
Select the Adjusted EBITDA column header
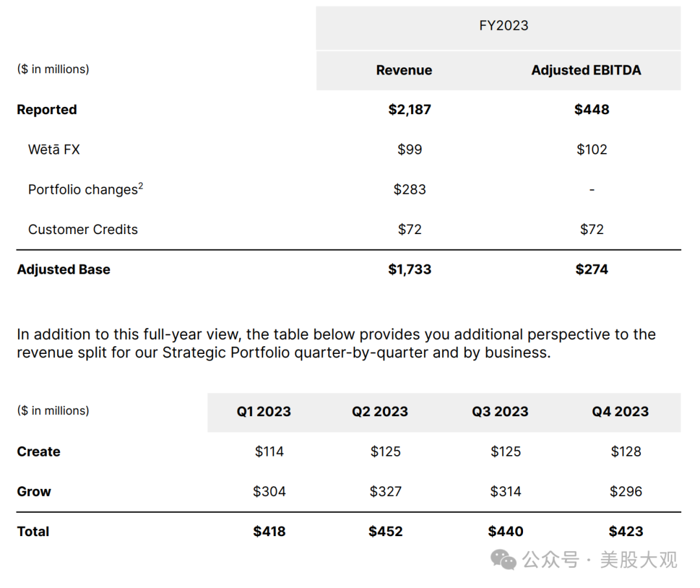(x=586, y=71)
